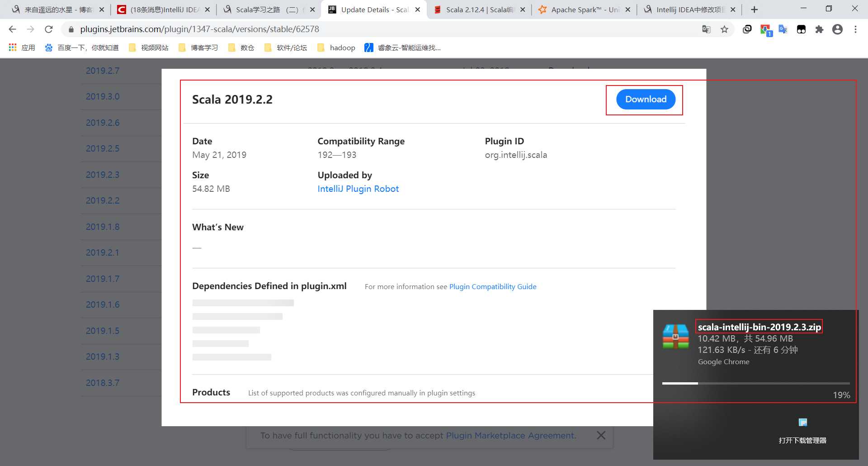This screenshot has height=466, width=868.
Task: Click the archive file icon in download popup
Action: (675, 337)
